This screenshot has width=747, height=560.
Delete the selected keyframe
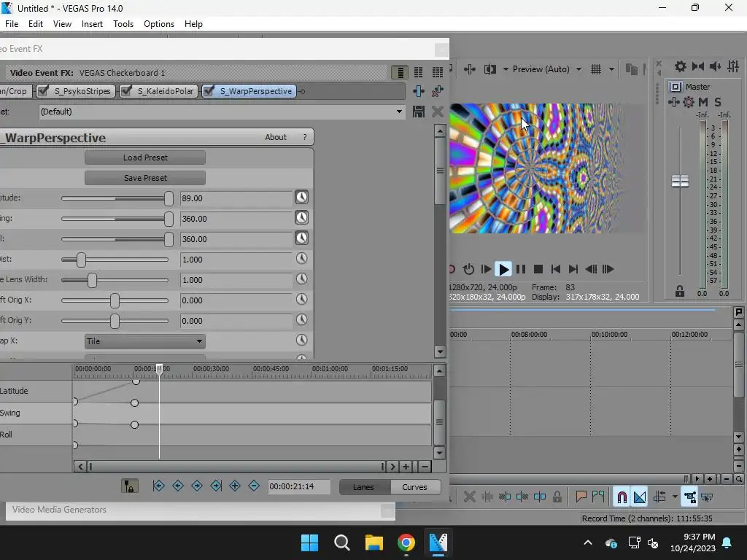(254, 486)
